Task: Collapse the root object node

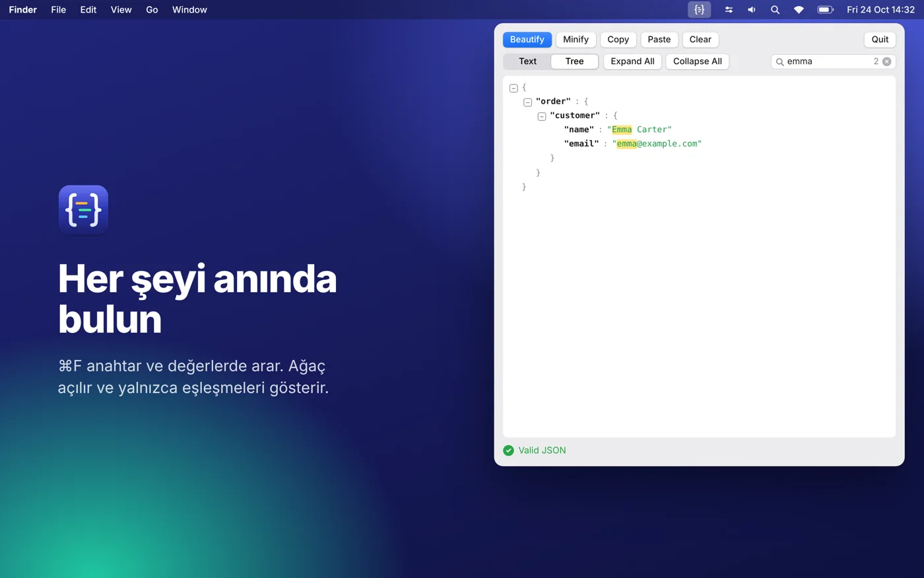Action: [513, 88]
